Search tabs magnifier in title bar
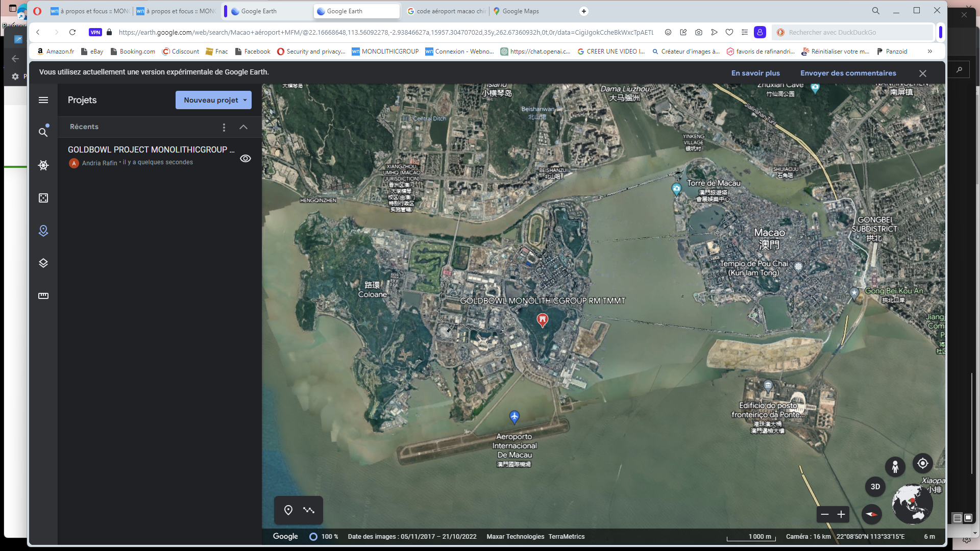The height and width of the screenshot is (551, 980). pyautogui.click(x=876, y=11)
